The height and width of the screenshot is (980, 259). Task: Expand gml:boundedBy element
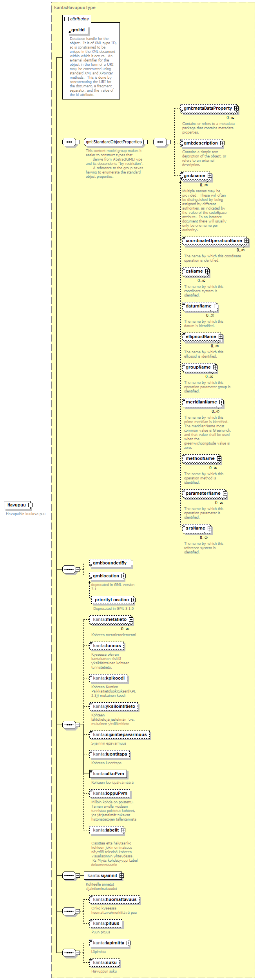[131, 563]
